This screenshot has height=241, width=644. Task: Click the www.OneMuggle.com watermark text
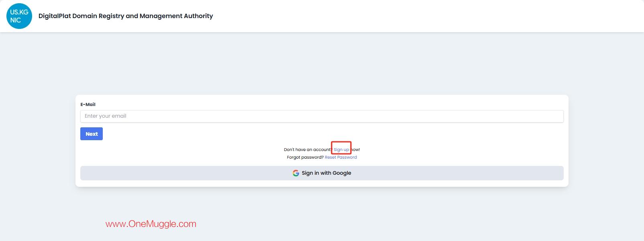coord(151,224)
